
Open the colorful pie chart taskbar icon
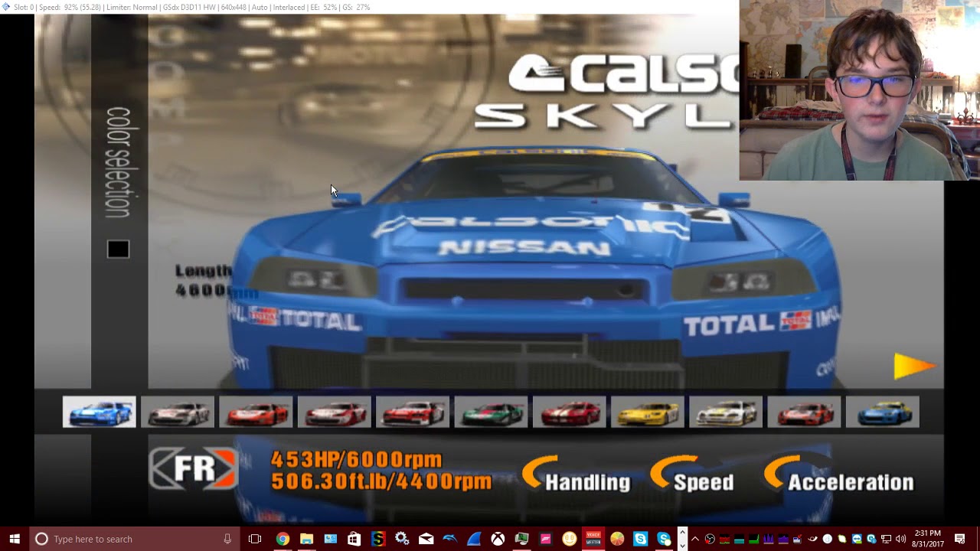coord(617,539)
